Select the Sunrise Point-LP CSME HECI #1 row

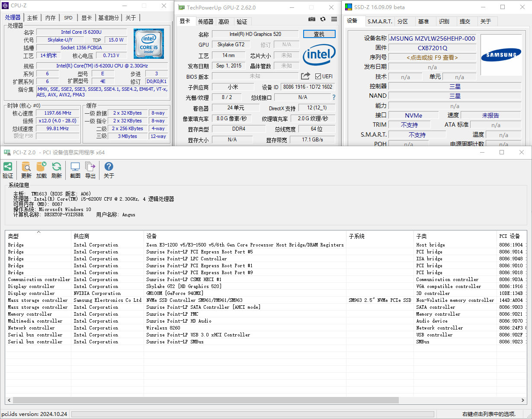(266, 279)
